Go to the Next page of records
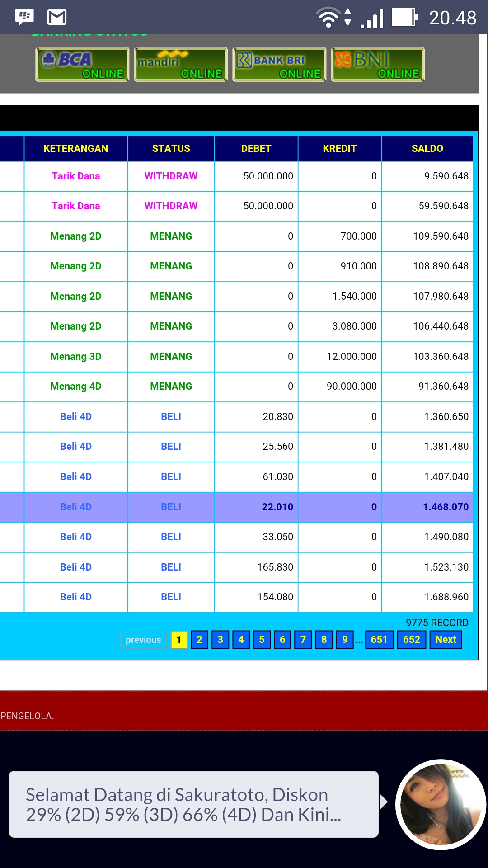The width and height of the screenshot is (488, 868). [x=446, y=640]
